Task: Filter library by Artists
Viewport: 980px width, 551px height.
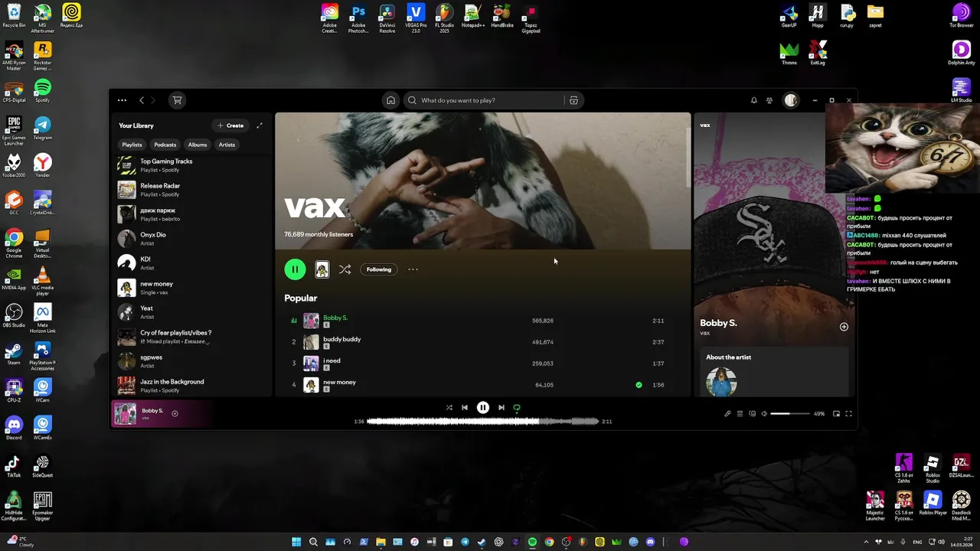Action: pyautogui.click(x=227, y=145)
